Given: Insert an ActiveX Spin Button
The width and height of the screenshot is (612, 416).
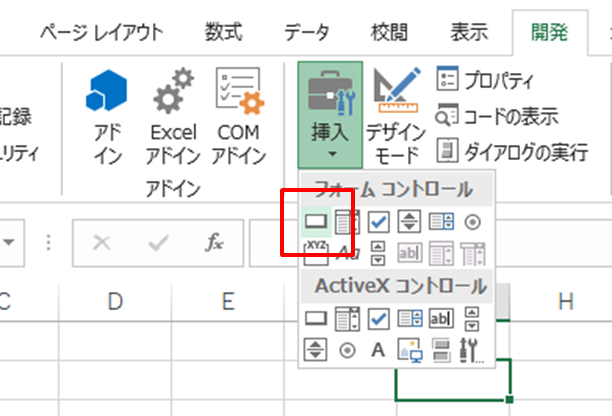Looking at the screenshot, I should coord(315,349).
